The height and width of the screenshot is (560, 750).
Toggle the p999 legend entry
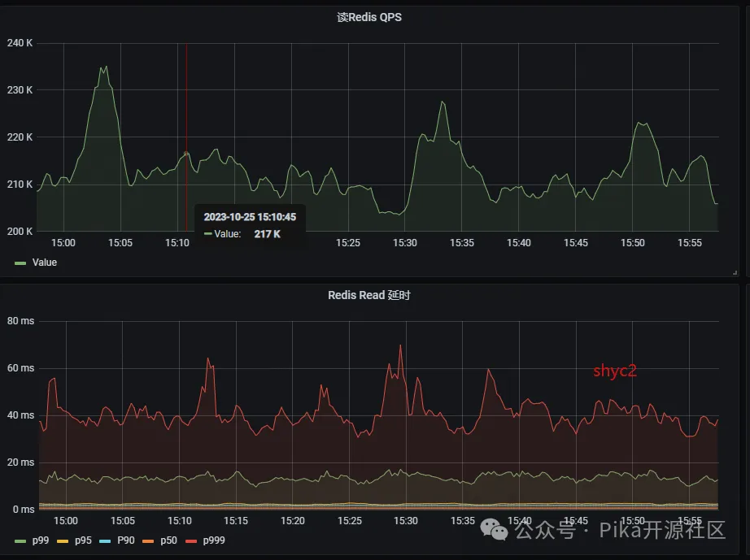[x=214, y=540]
